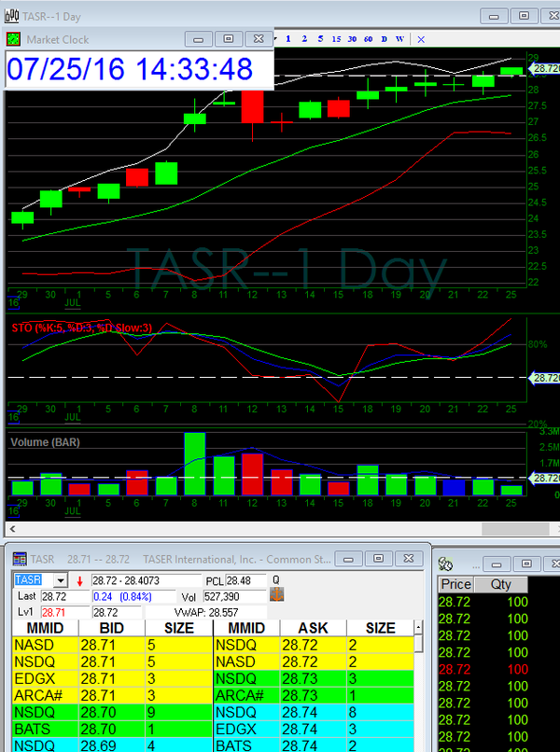560x752 pixels.
Task: Click the Last price field
Action: [63, 595]
